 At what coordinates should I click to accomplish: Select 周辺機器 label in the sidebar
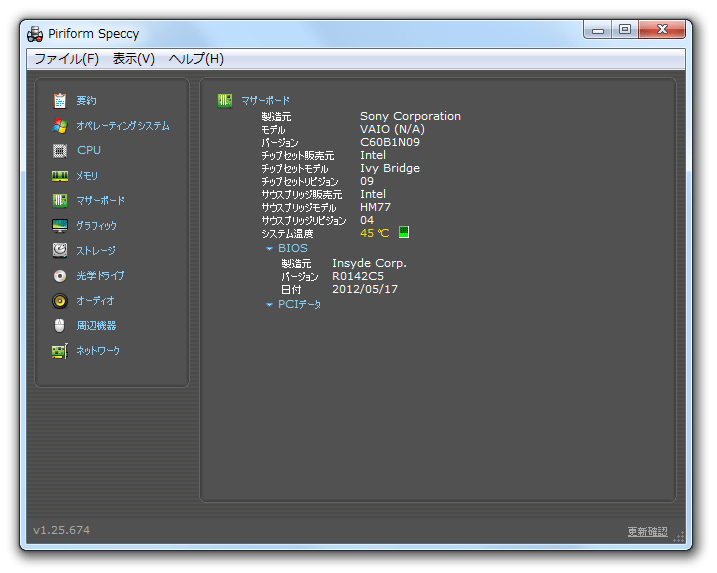tap(96, 326)
